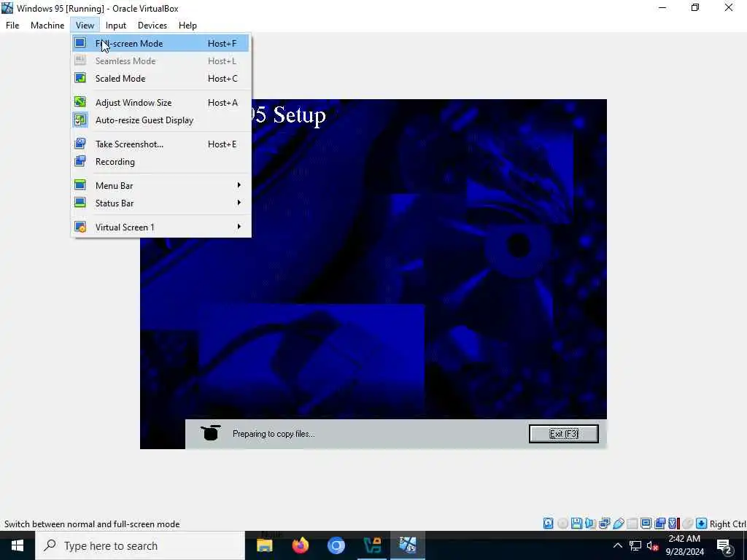Click the Windows 95 VM taskbar button
Viewport: 747px width, 560px height.
pyautogui.click(x=408, y=545)
